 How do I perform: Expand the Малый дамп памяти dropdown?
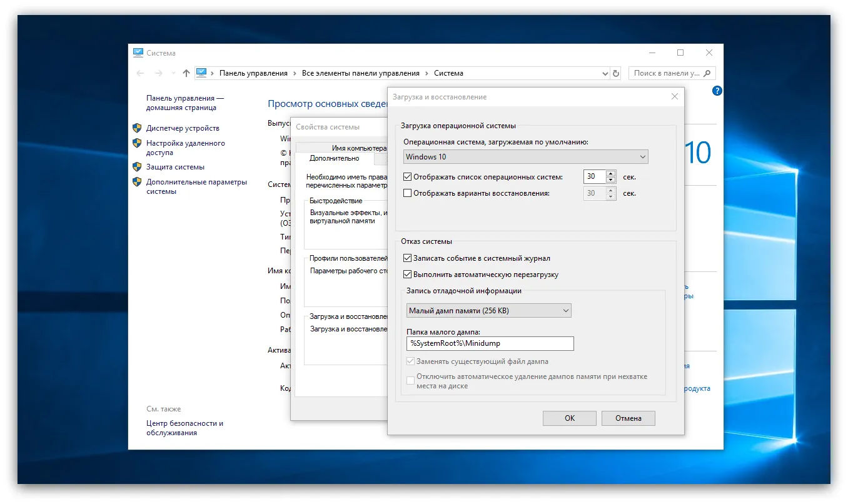489,310
